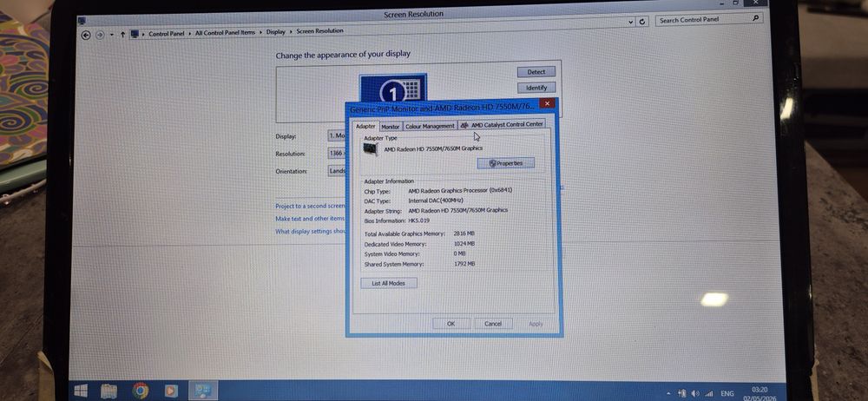This screenshot has height=401, width=868.
Task: Open the Orientation dropdown
Action: (x=337, y=171)
